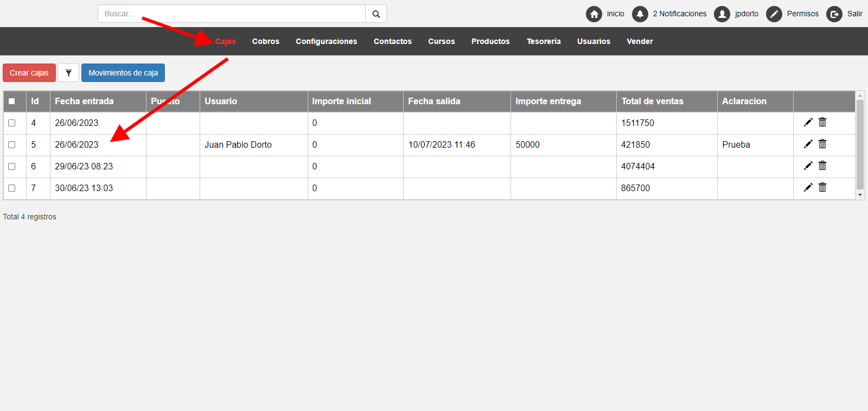Check the box for row Id 4

[12, 123]
